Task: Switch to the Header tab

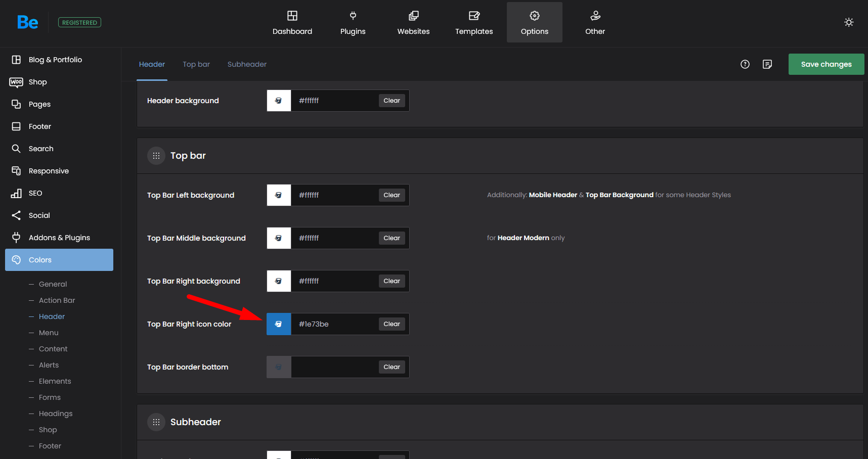Action: point(152,64)
